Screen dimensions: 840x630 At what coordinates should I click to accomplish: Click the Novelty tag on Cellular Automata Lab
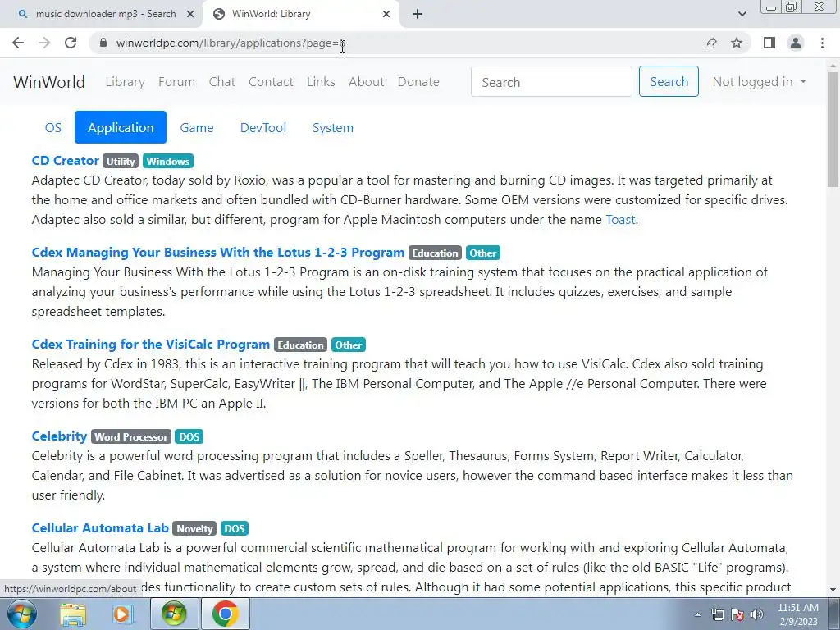(x=194, y=529)
